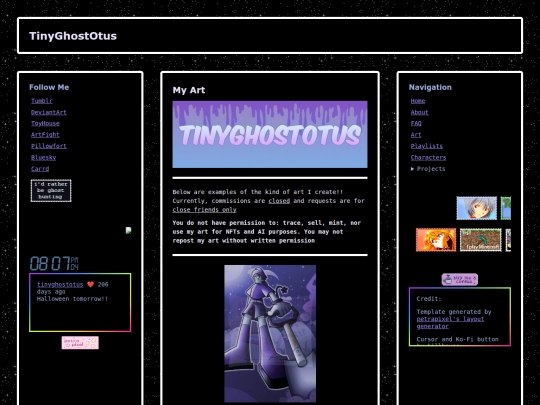Click the digital clock widget

(54, 263)
